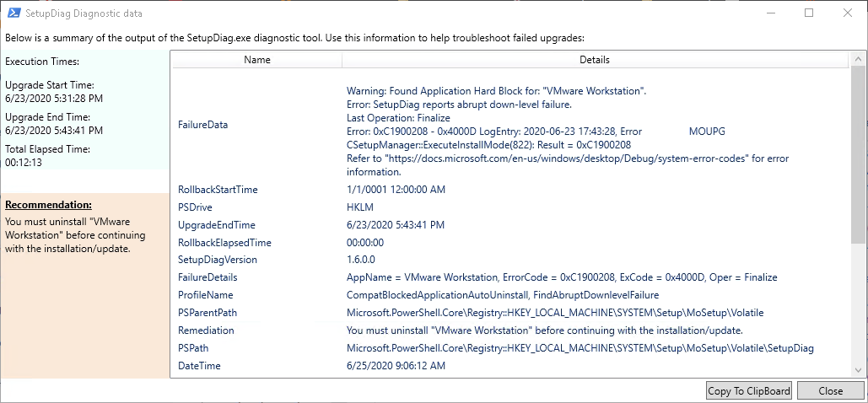Select the PSParentPath row name
The width and height of the screenshot is (868, 403).
point(207,313)
